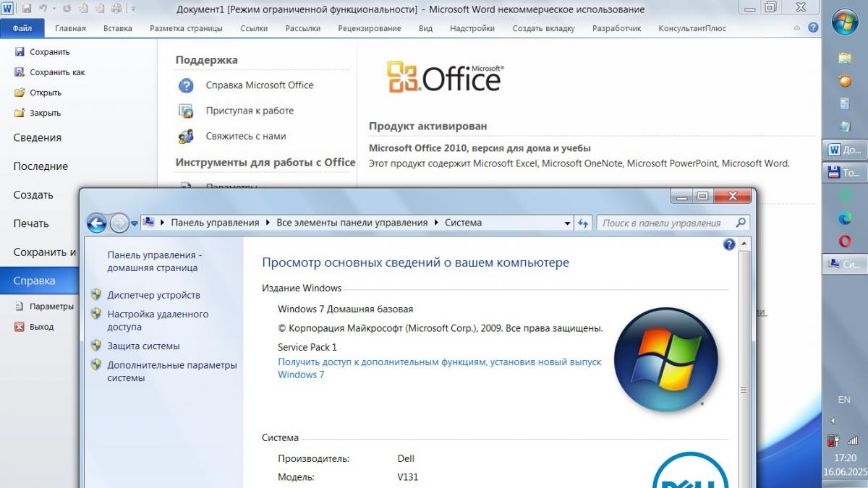Open recent pages dropdown next to forward button

point(135,223)
